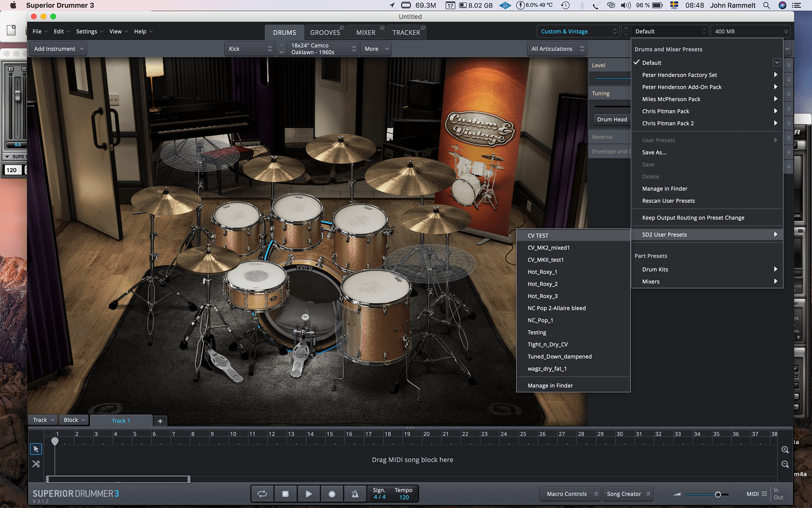Expand the Macro Controls panel

570,494
